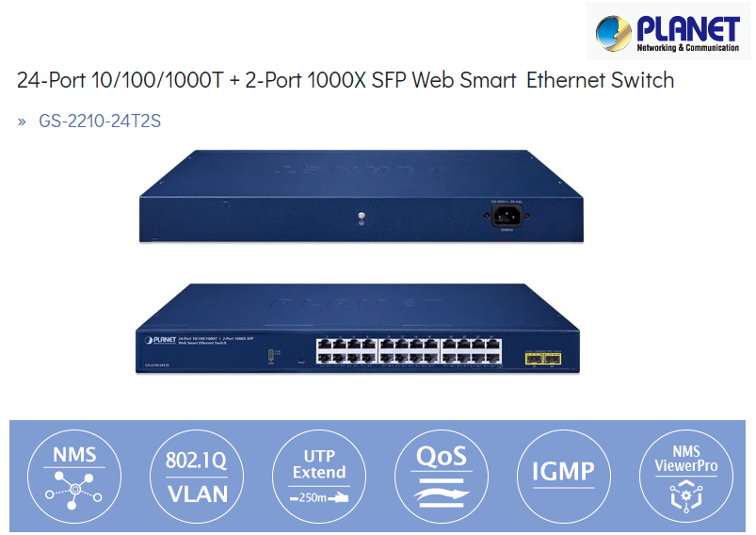Click the IGMP feature icon
Image resolution: width=756 pixels, height=535 pixels.
[564, 477]
